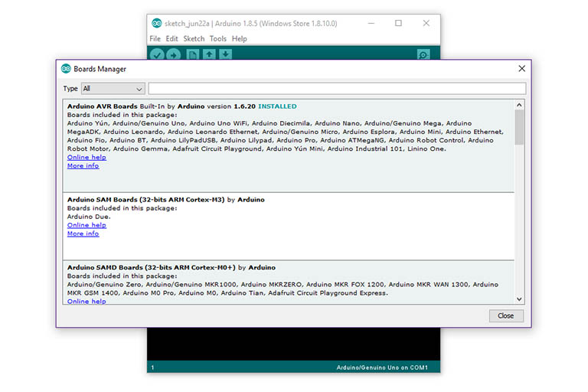Click the 'Arduino Due.' board text
Image resolution: width=588 pixels, height=392 pixels.
coord(89,217)
